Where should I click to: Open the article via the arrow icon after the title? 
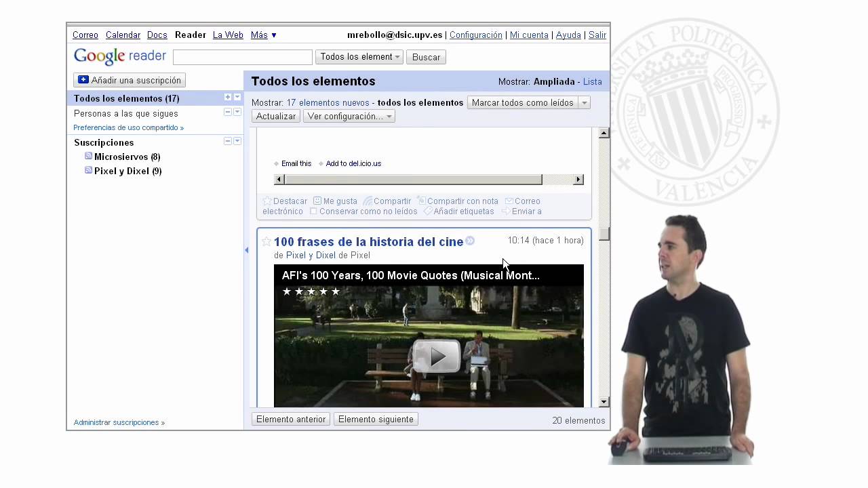(470, 241)
